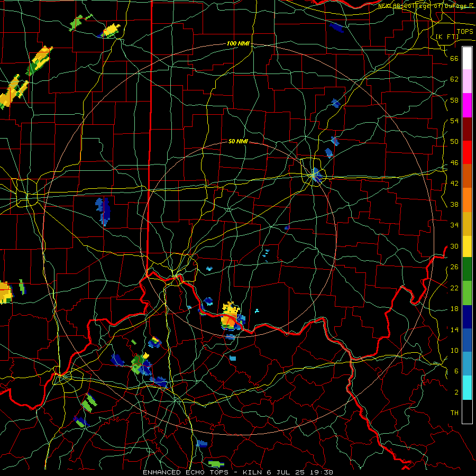Image resolution: width=476 pixels, height=476 pixels.
Task: Pick the magenta swatch on the color scale
Action: point(467,105)
